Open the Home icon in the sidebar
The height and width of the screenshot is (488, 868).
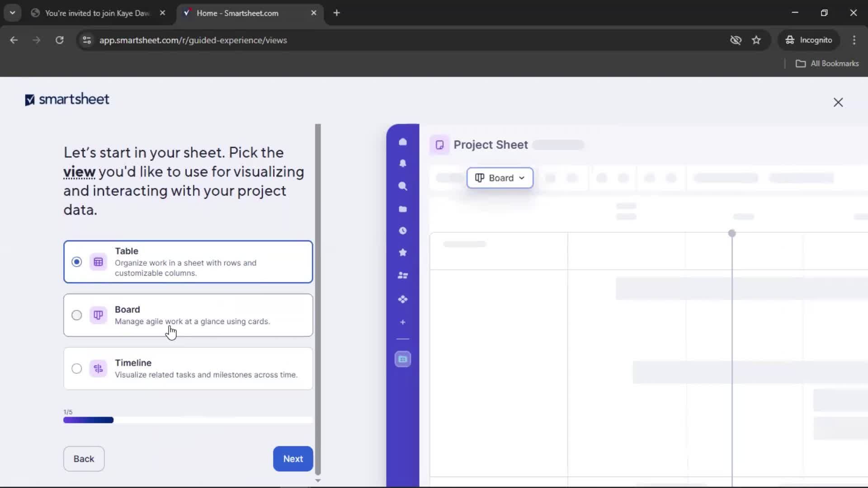[x=403, y=142]
